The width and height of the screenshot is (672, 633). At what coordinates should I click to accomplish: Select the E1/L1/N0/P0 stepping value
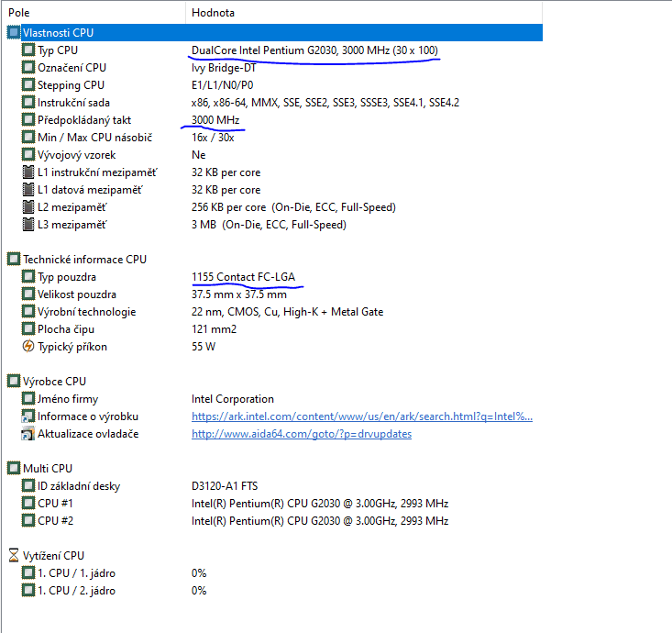(x=223, y=85)
